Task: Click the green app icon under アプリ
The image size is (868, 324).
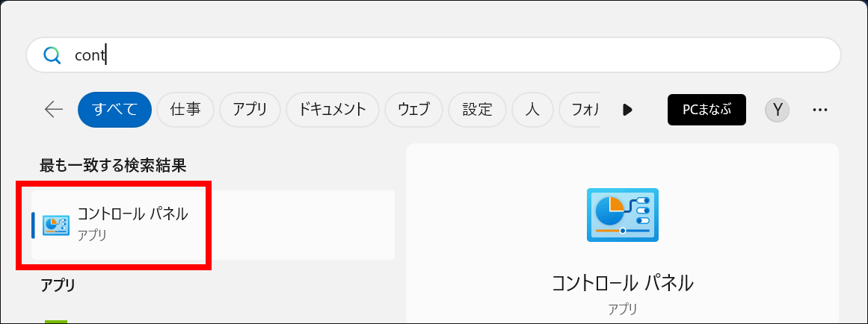Action: 57,321
